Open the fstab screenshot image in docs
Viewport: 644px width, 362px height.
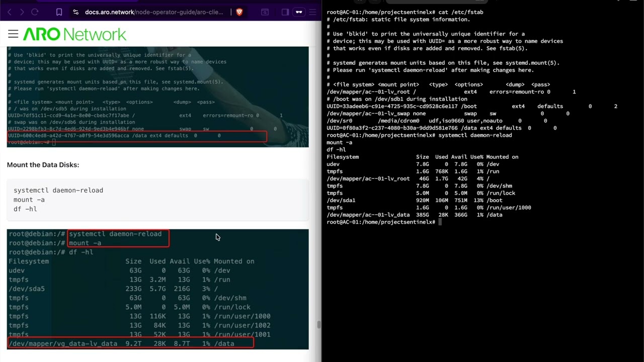tap(157, 97)
